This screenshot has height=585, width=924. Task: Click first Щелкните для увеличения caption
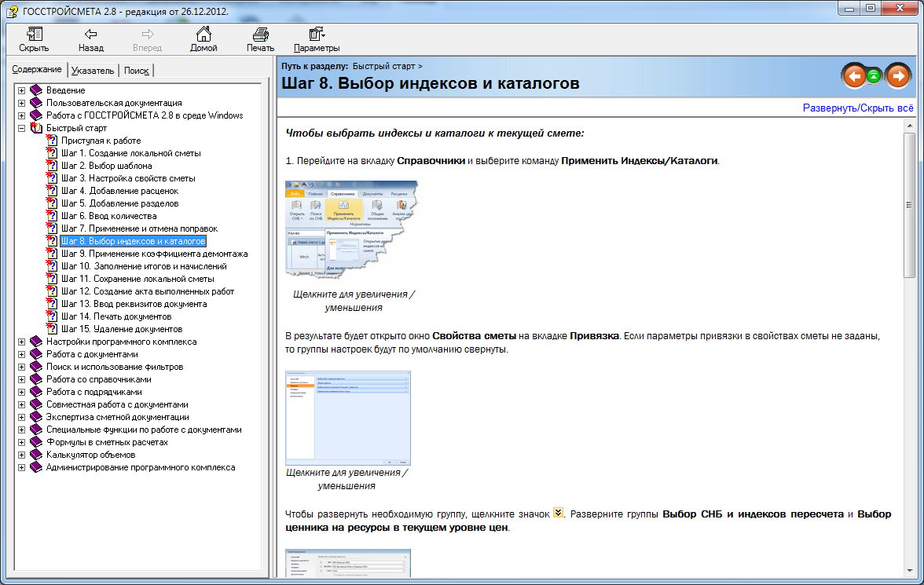click(354, 301)
